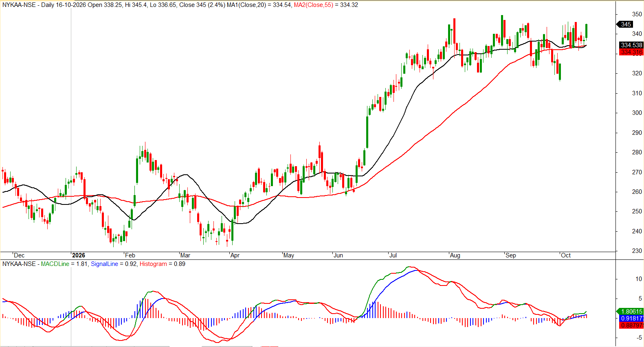Click the Mar label on the time axis
Image resolution: width=644 pixels, height=347 pixels.
(x=185, y=255)
